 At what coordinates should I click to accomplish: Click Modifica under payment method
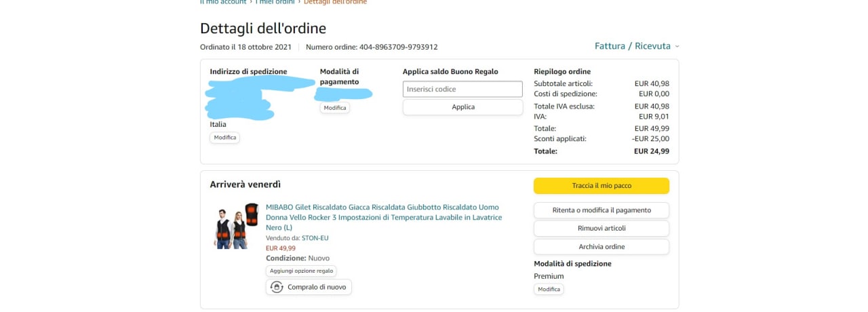tap(335, 108)
